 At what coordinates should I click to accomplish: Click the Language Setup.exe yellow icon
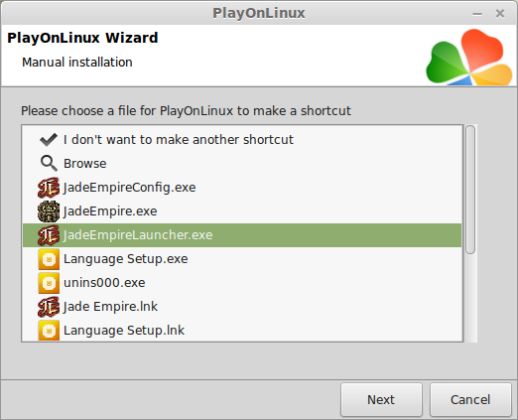(49, 259)
